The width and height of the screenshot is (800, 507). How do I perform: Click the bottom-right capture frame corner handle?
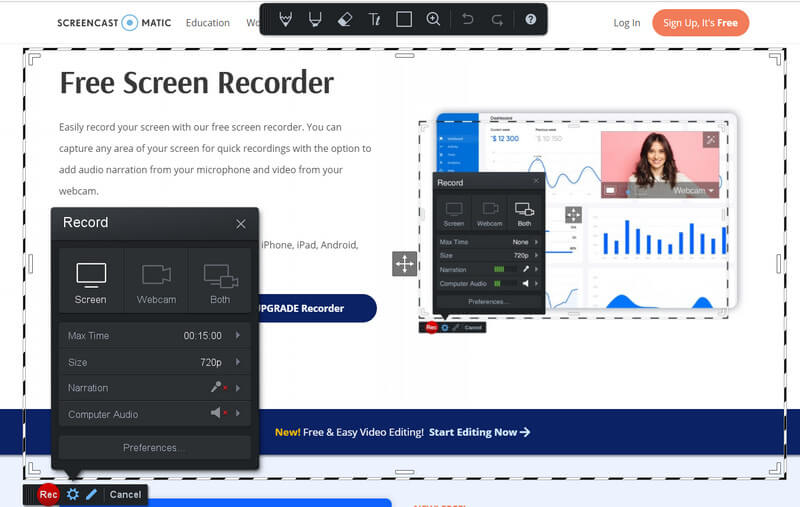point(774,468)
